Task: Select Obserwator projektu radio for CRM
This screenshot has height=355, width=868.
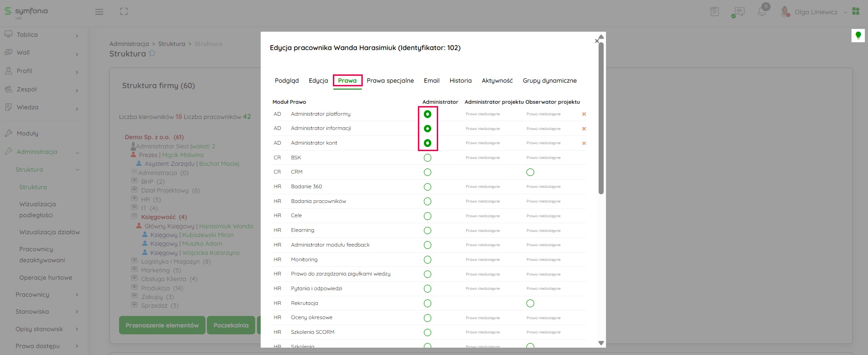Action: (530, 172)
